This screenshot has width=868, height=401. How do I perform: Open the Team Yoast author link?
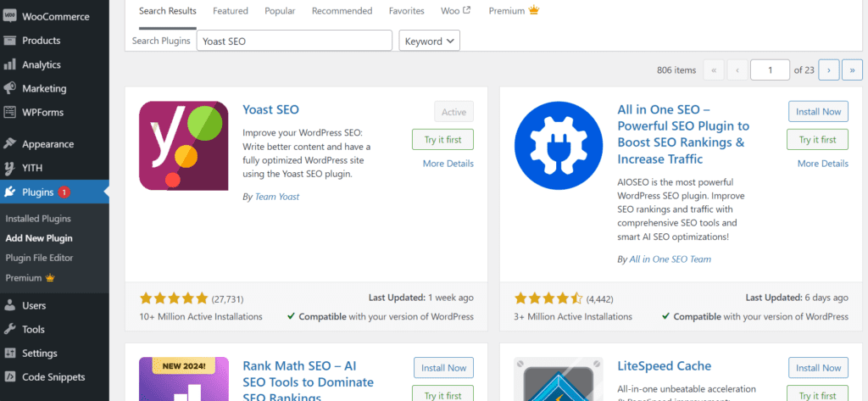click(277, 197)
